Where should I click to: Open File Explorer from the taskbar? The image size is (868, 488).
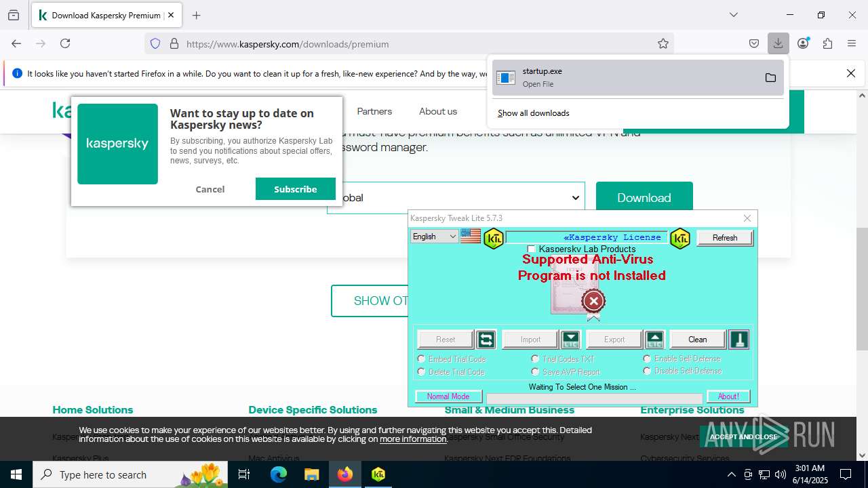311,474
